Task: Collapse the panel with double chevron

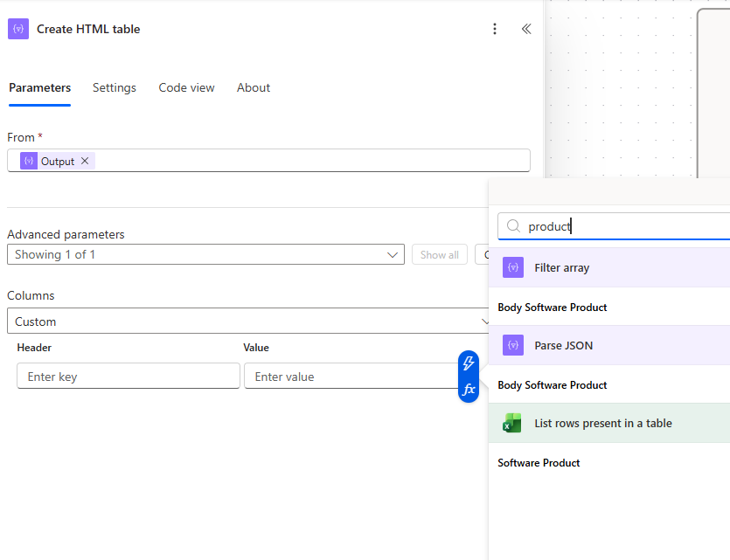Action: (526, 29)
